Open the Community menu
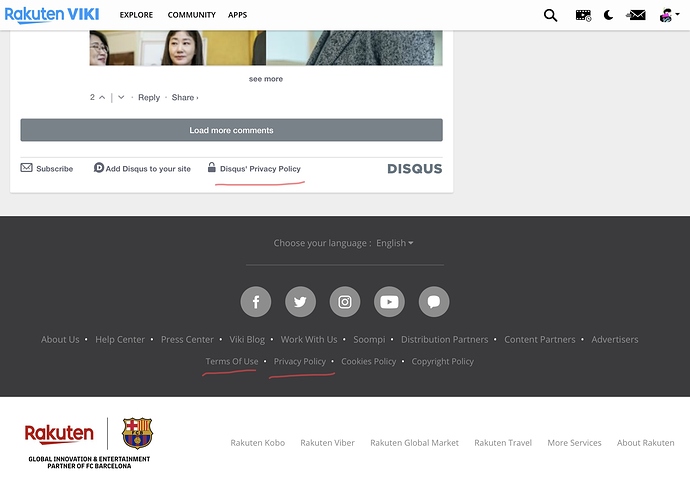Image resolution: width=690 pixels, height=492 pixels. pos(191,15)
